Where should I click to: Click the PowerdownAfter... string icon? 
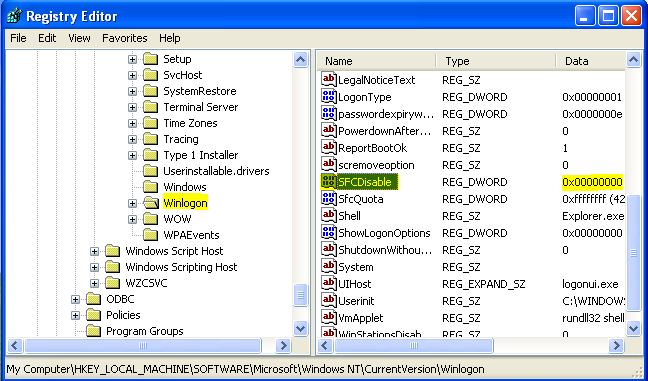(x=329, y=131)
